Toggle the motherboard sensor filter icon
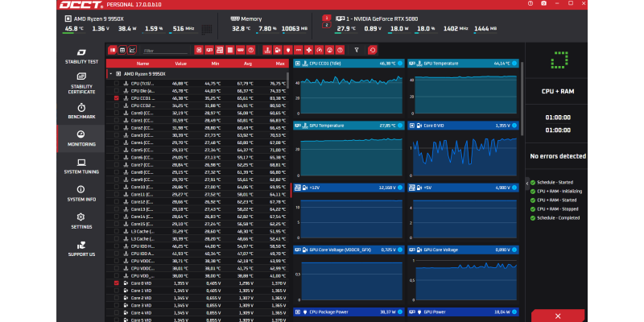This screenshot has height=322, width=644. pyautogui.click(x=219, y=50)
